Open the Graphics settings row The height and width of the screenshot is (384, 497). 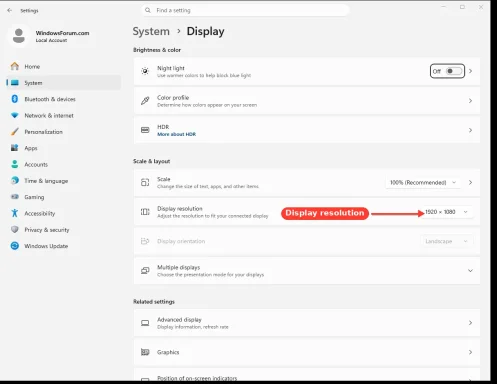307,352
